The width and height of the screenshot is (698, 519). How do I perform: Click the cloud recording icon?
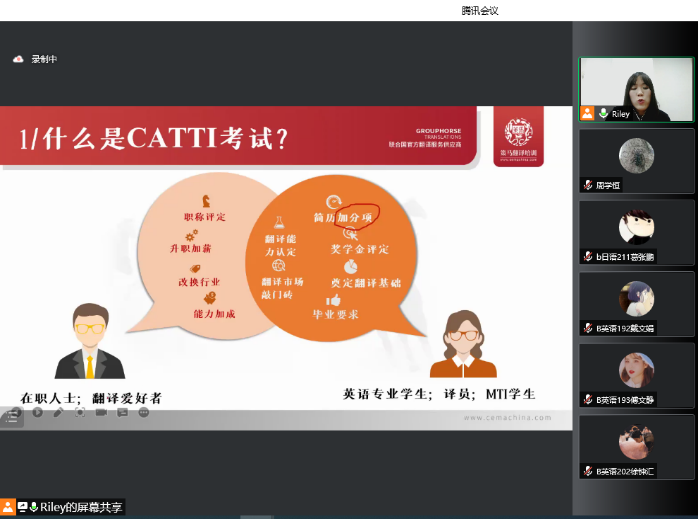coord(17,59)
